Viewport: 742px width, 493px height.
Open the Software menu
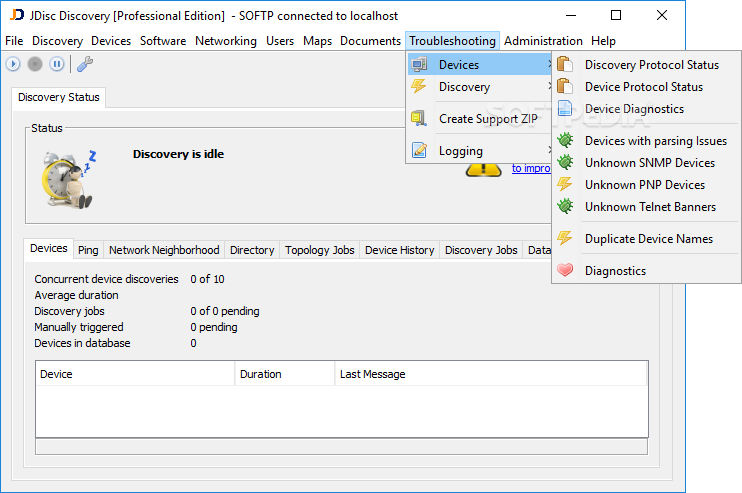tap(163, 41)
